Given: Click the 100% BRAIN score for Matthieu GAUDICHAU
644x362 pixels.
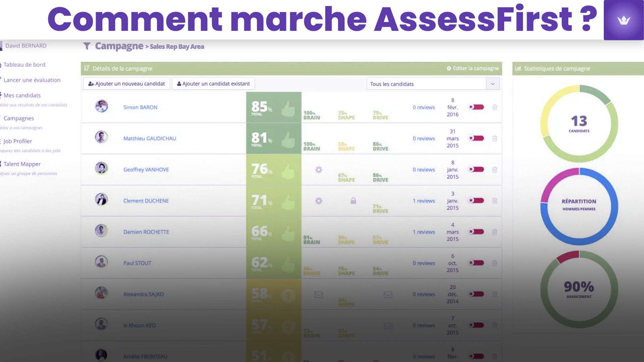Looking at the screenshot, I should click(x=312, y=146).
